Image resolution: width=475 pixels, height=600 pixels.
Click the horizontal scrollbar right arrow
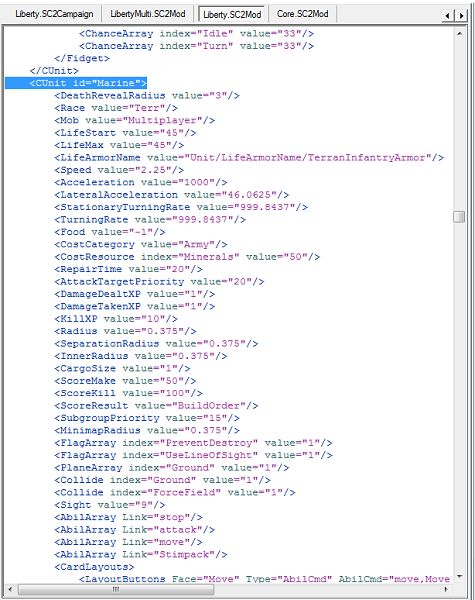coord(446,589)
